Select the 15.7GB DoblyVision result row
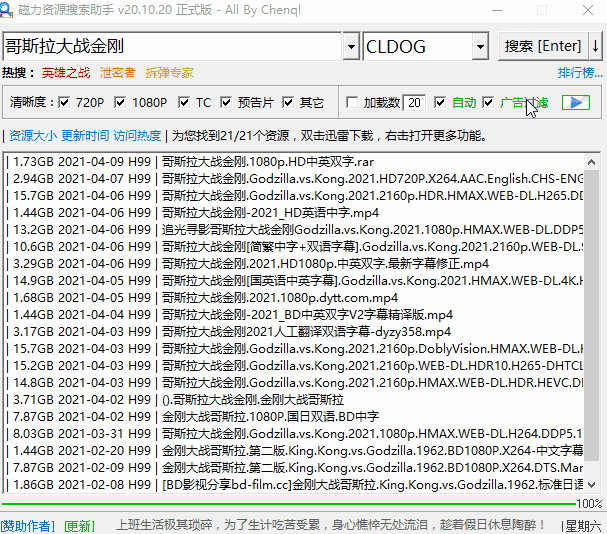The width and height of the screenshot is (607, 534). point(295,349)
